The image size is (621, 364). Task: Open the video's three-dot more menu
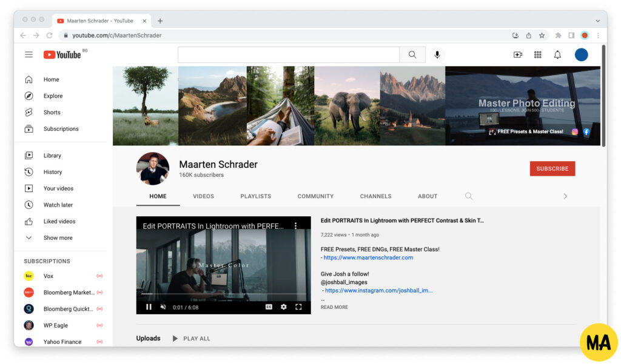point(295,225)
